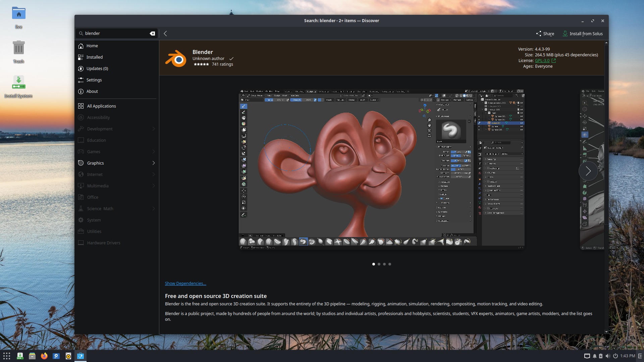644x362 pixels.
Task: Expand the Graphics category chevron
Action: pos(154,163)
